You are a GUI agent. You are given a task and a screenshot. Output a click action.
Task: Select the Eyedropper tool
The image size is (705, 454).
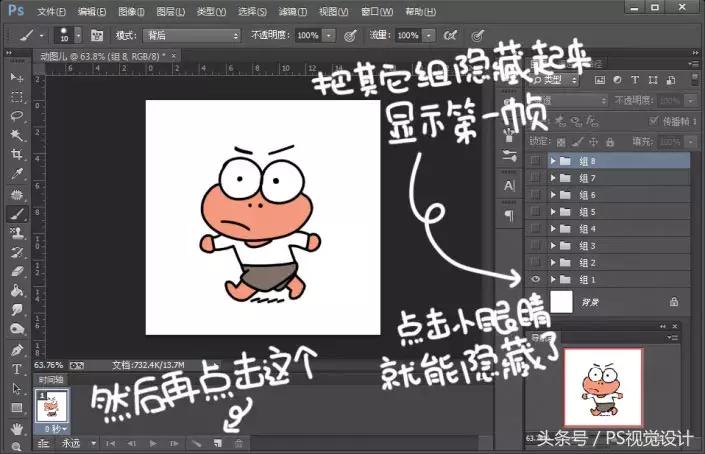[17, 174]
